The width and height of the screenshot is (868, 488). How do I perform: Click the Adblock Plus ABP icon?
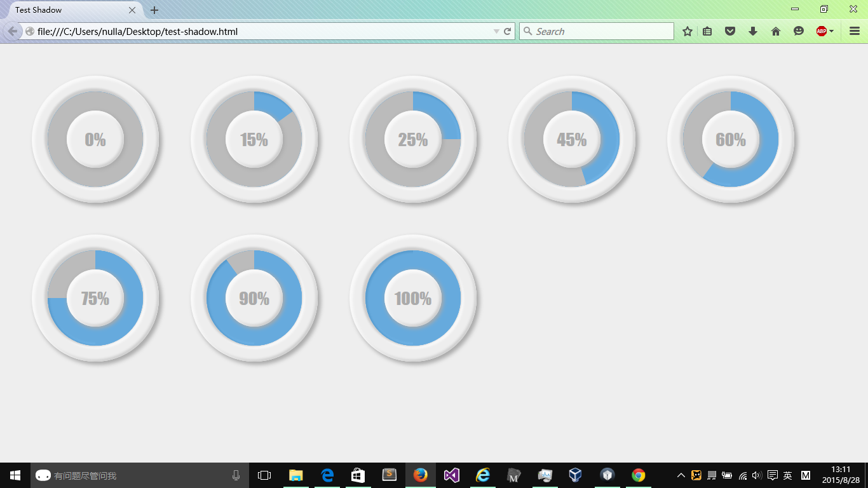point(821,31)
